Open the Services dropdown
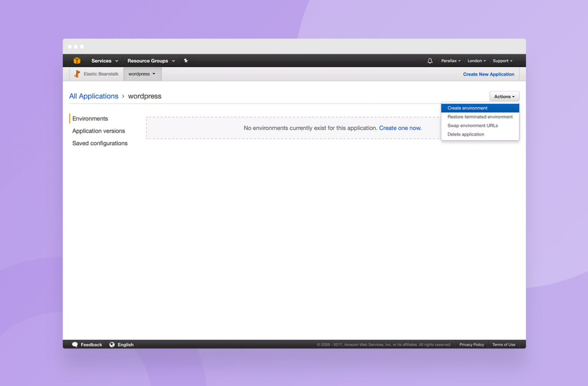Viewport: 588px width, 386px height. pyautogui.click(x=105, y=61)
